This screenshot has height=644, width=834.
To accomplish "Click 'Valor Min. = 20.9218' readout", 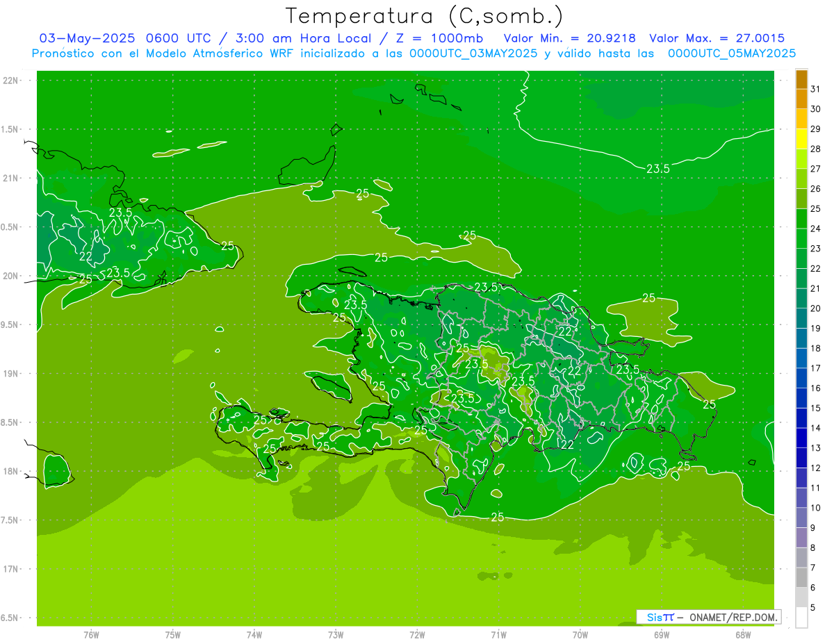I will pyautogui.click(x=571, y=38).
